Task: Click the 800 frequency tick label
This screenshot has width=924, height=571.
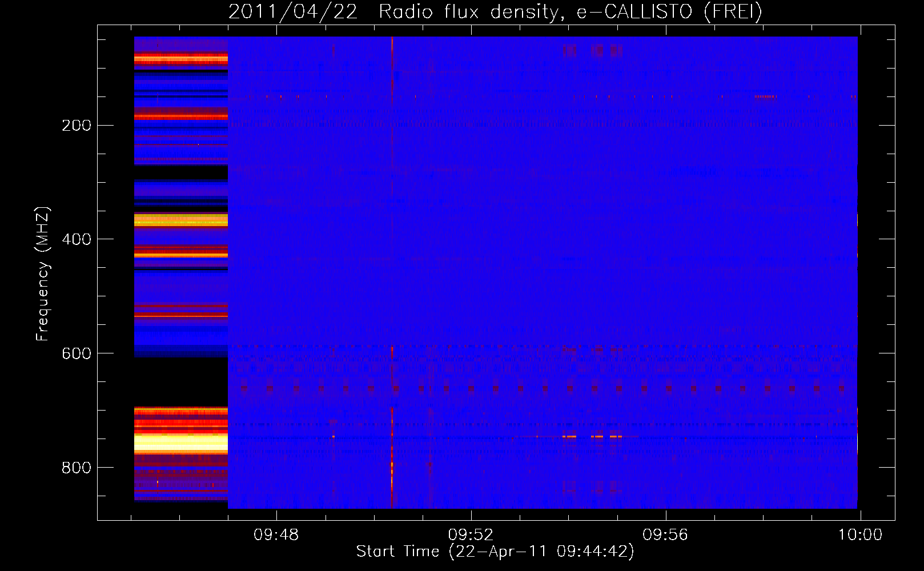Action: (77, 468)
